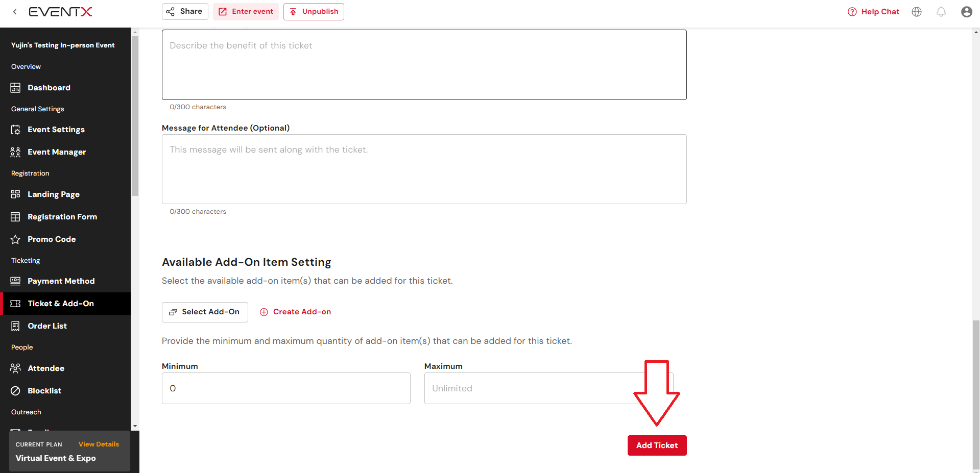The height and width of the screenshot is (473, 980).
Task: Click the Attendee people icon
Action: tap(15, 368)
